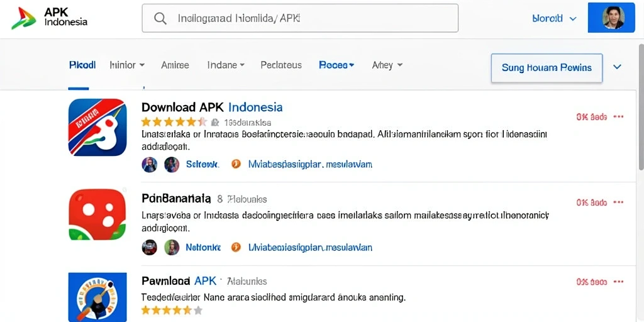Click the search input field
The width and height of the screenshot is (644, 322).
pyautogui.click(x=300, y=18)
